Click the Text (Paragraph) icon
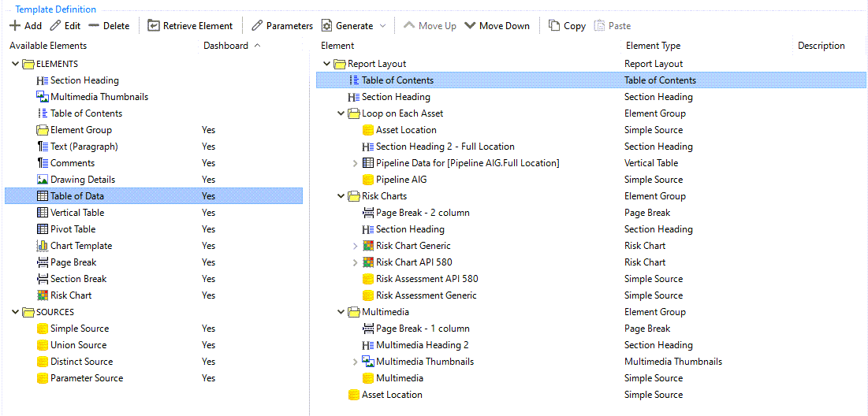 click(42, 147)
